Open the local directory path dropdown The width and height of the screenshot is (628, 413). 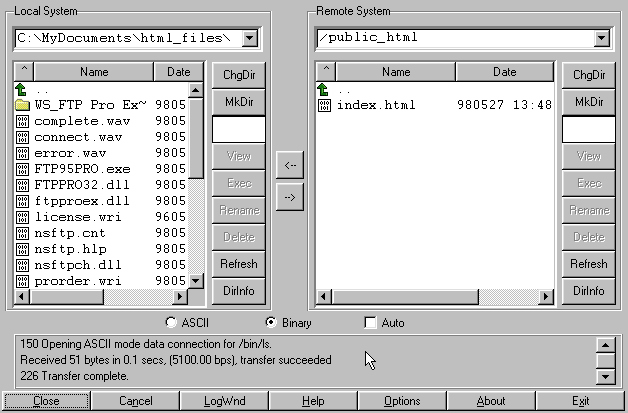click(x=250, y=38)
